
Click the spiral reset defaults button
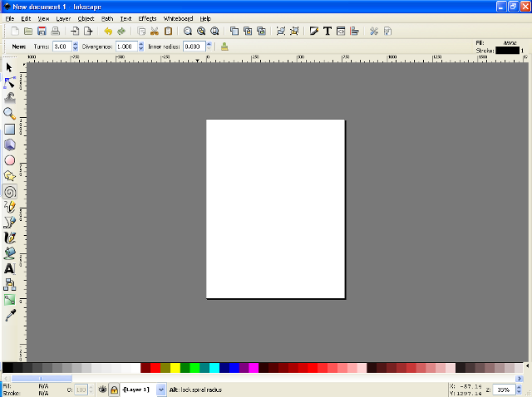coord(224,47)
